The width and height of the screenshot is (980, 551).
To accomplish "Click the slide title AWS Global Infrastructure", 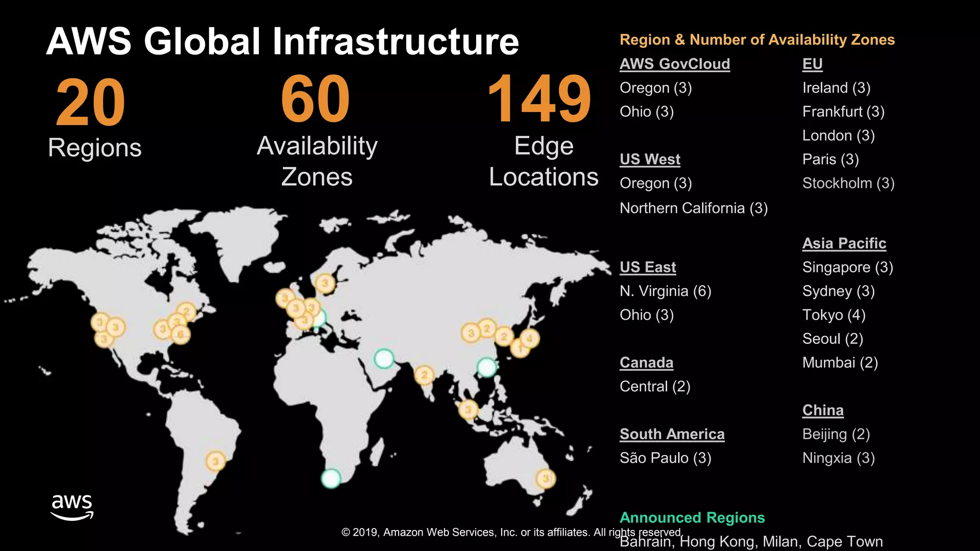I will pos(282,41).
